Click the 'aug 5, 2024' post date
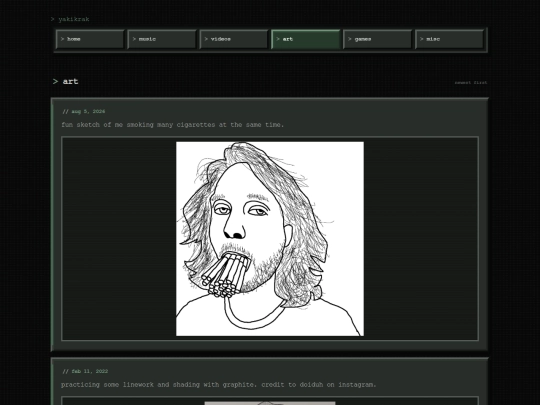Viewport: 540px width, 405px height. [x=88, y=112]
